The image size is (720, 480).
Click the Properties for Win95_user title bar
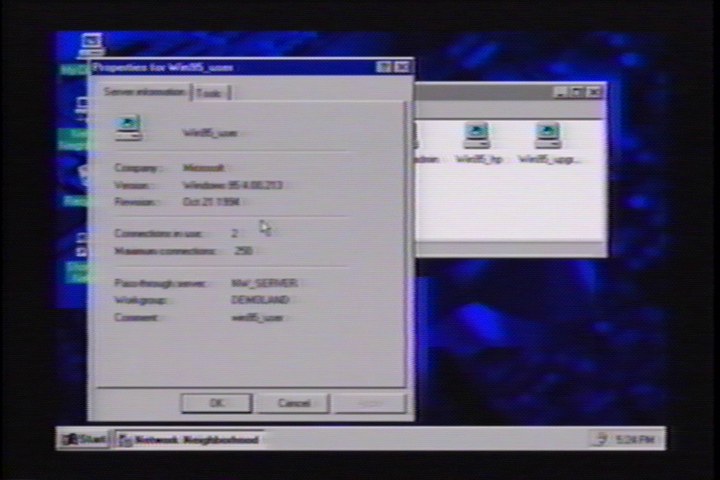250,67
